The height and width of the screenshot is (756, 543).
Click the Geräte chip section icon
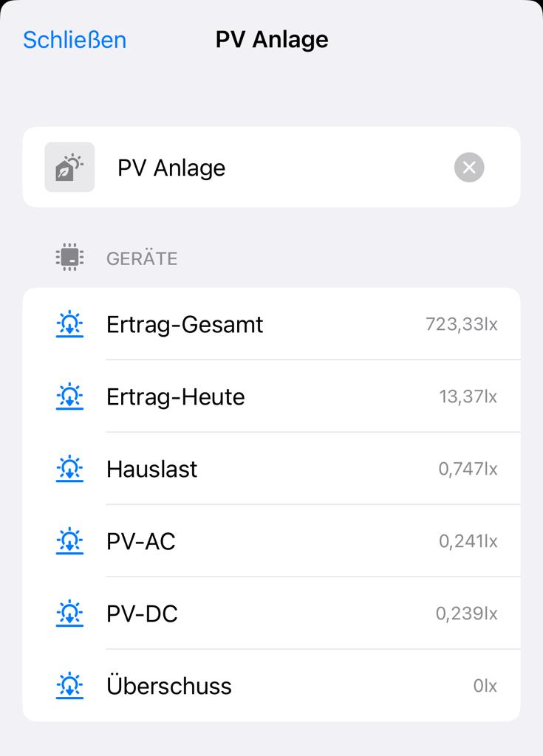(69, 258)
